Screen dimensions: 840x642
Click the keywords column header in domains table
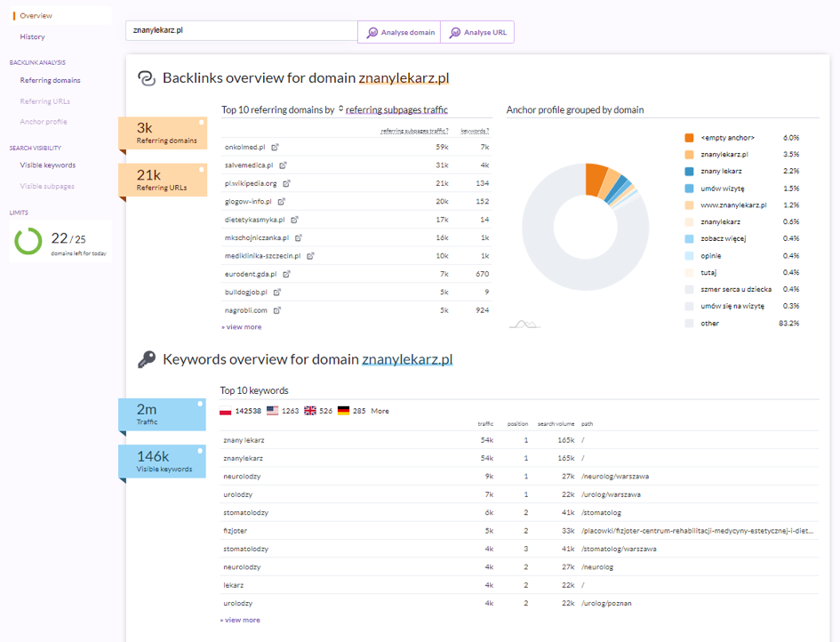pyautogui.click(x=475, y=131)
